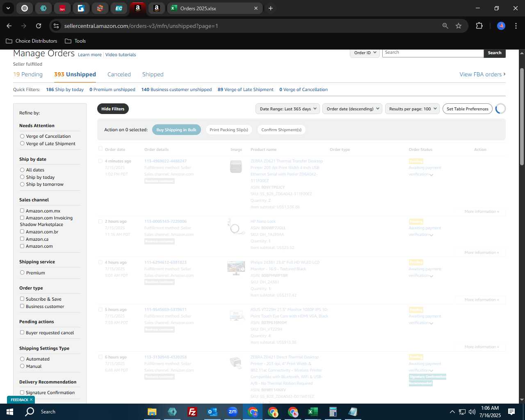Open the EC pinned browser tab
The height and width of the screenshot is (420, 525).
119,8
